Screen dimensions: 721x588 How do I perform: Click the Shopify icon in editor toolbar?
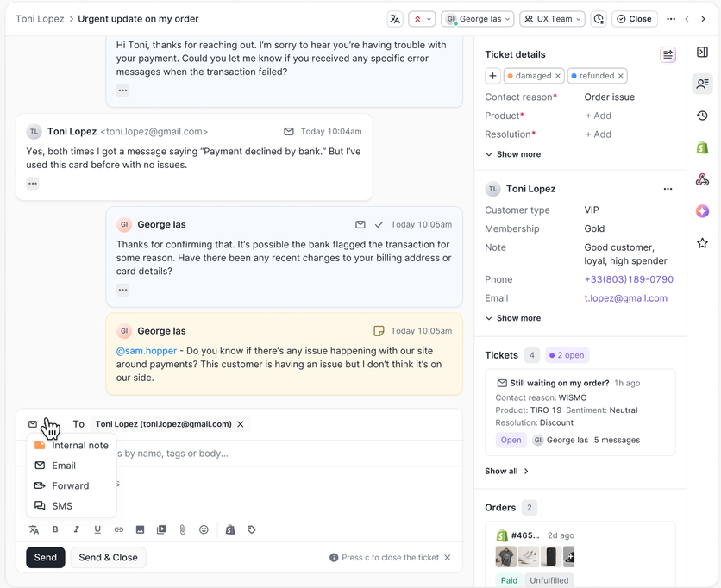coord(230,529)
